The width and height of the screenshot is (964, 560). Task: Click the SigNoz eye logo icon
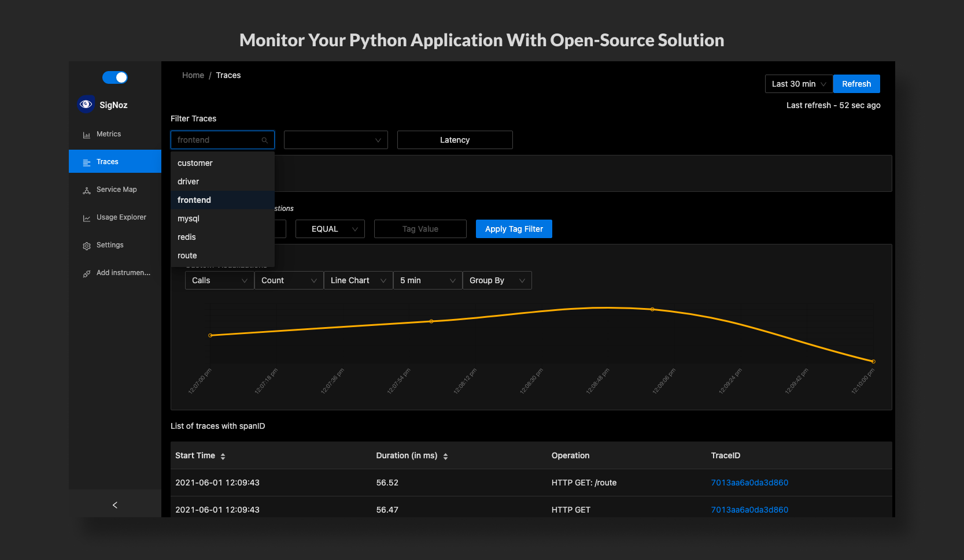pyautogui.click(x=86, y=104)
